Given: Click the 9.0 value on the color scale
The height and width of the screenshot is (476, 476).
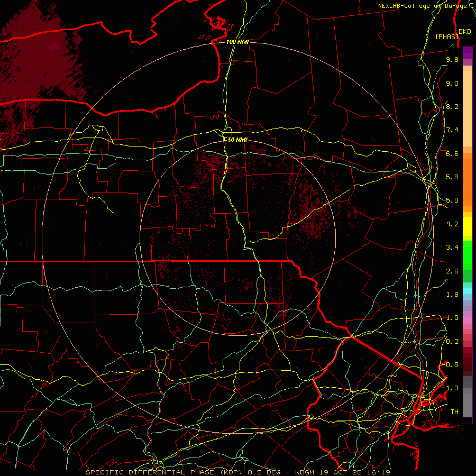Looking at the screenshot, I should [452, 83].
